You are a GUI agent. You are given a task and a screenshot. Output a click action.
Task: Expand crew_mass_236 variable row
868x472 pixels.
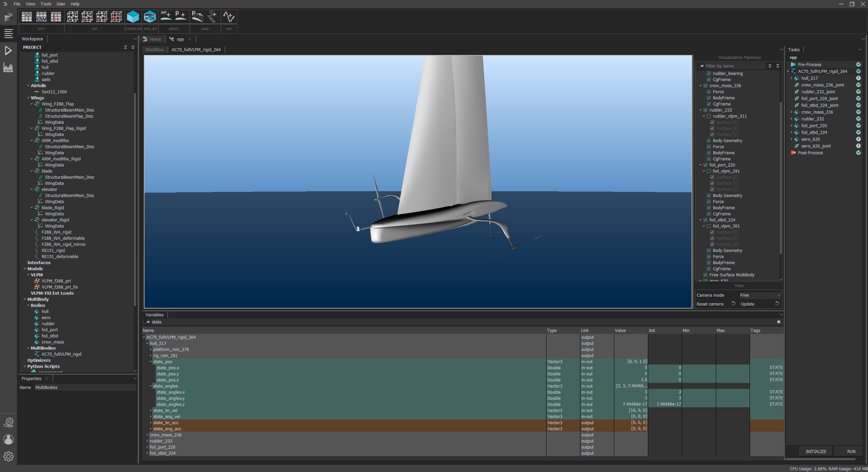pos(147,435)
